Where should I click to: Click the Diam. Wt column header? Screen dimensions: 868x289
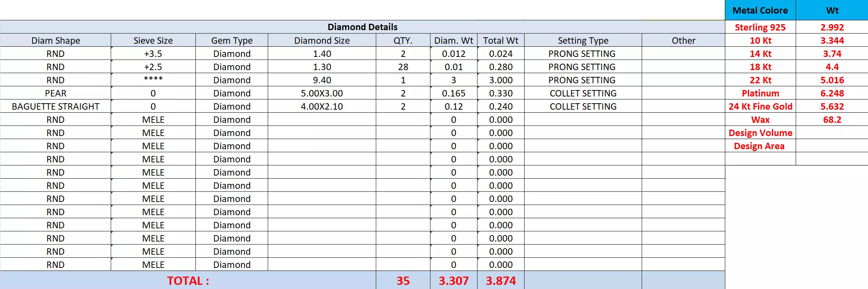[x=454, y=40]
